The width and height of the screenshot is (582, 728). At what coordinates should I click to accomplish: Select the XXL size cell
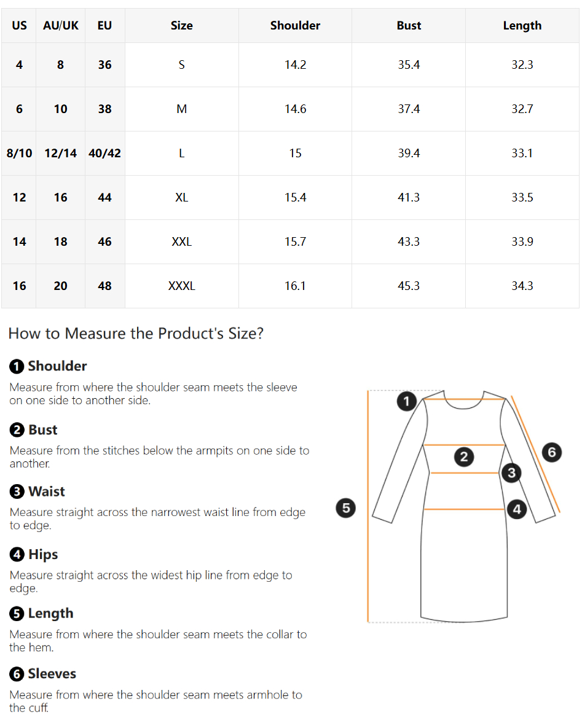coord(182,241)
